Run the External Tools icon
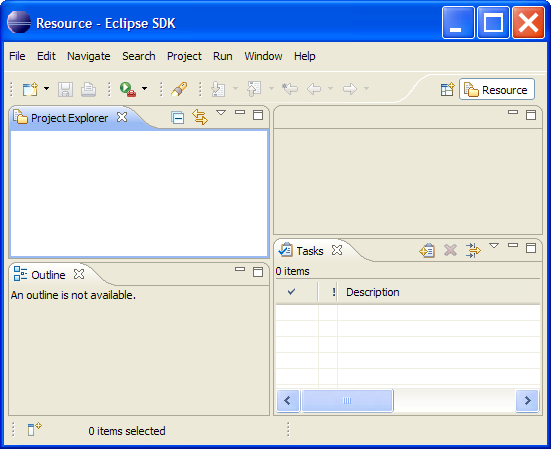This screenshot has width=551, height=449. coord(128,89)
